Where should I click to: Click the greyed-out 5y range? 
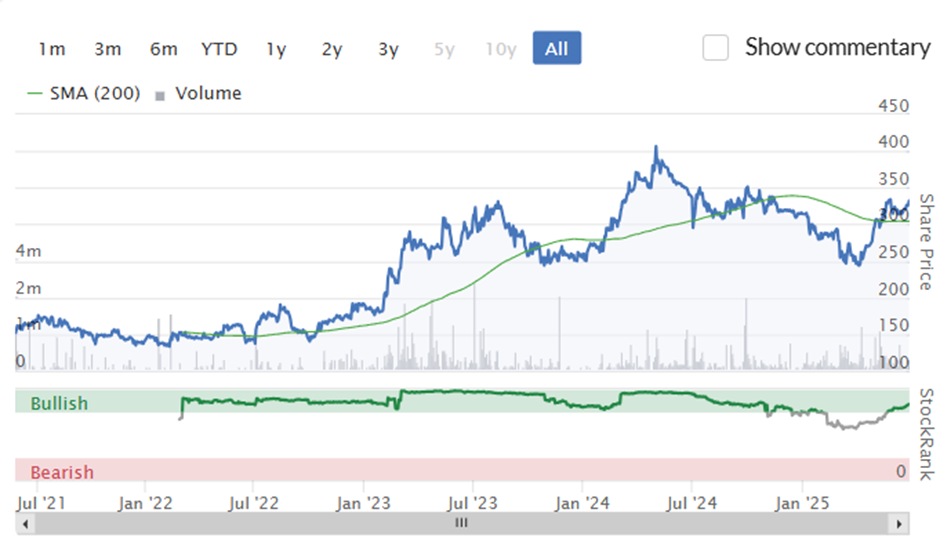[x=444, y=49]
